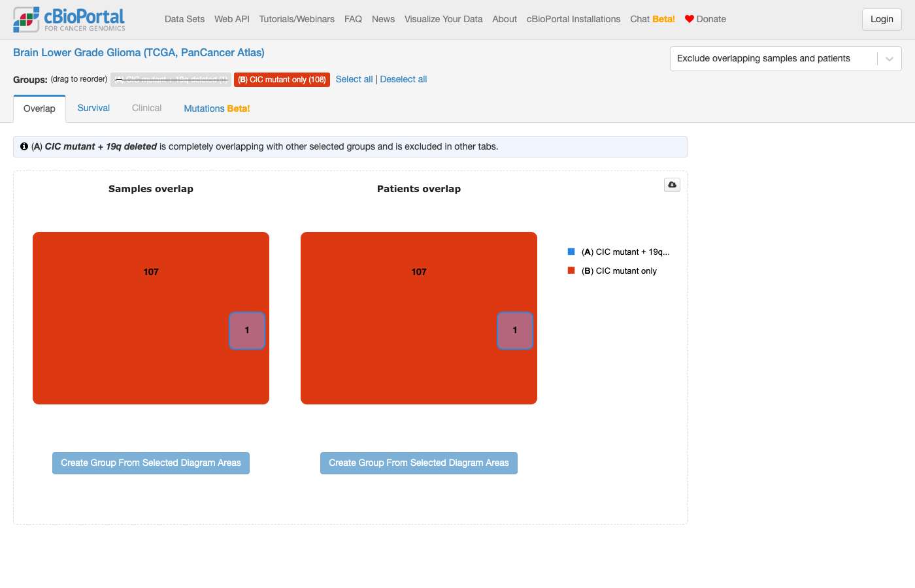Open Chat Beta
The image size is (915, 588).
(652, 19)
